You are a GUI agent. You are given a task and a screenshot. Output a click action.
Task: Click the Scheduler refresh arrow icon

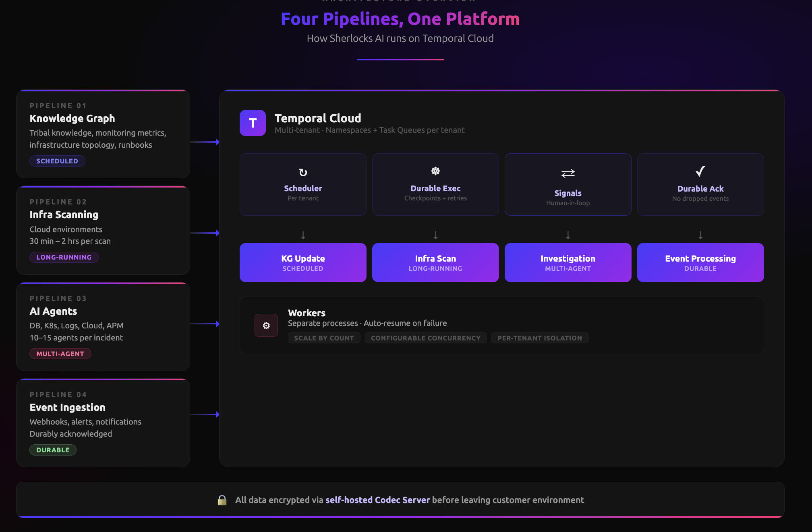[303, 173]
